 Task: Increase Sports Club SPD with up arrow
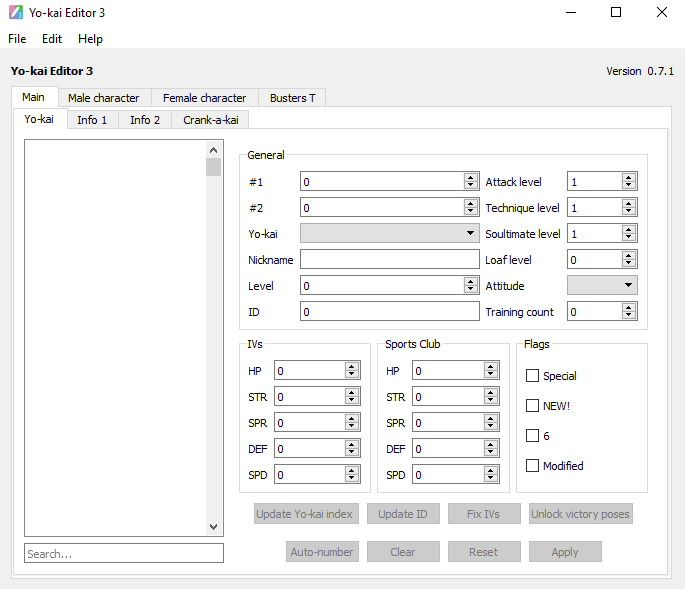tap(491, 470)
